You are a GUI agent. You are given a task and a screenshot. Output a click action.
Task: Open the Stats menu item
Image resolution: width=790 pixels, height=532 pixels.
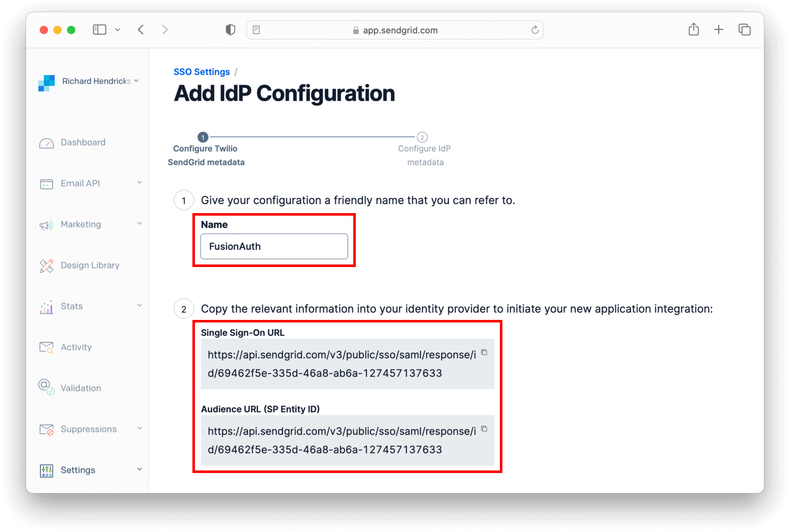[72, 306]
